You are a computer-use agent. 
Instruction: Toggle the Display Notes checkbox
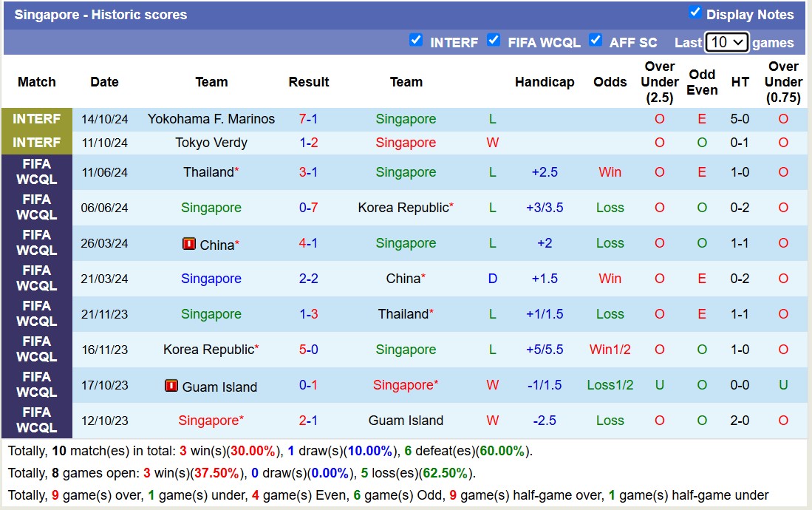click(x=695, y=12)
